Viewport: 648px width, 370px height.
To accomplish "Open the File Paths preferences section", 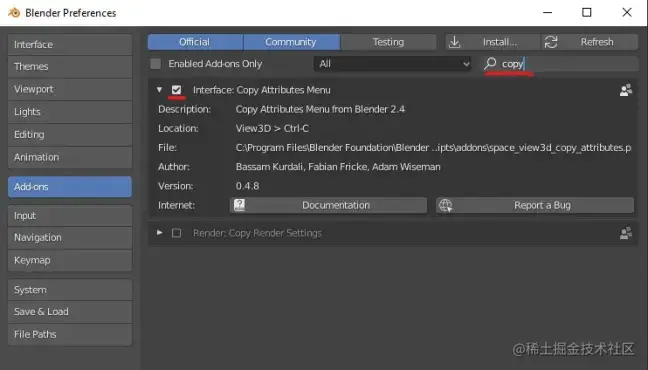I will click(x=70, y=334).
